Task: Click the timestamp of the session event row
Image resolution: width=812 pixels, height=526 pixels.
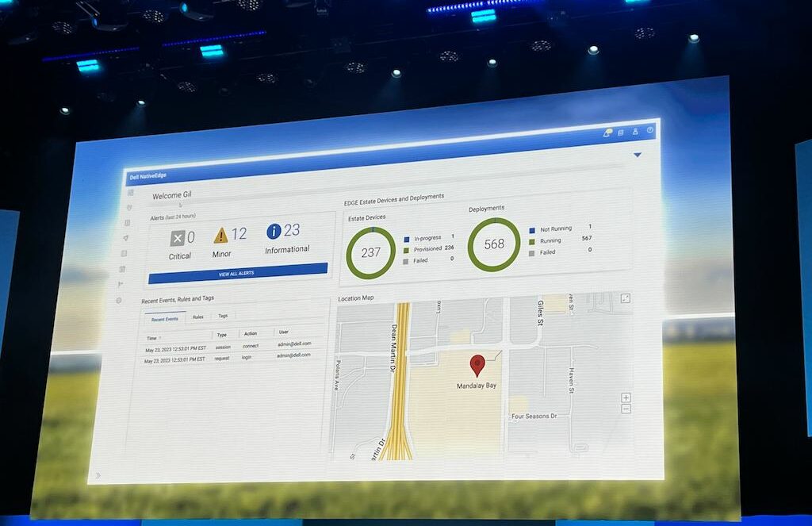Action: pyautogui.click(x=175, y=349)
